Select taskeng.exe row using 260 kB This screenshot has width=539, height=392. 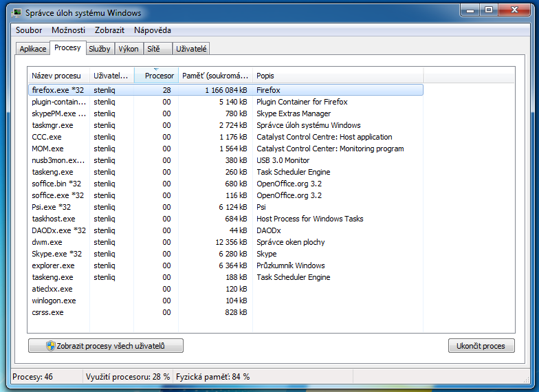click(x=225, y=172)
